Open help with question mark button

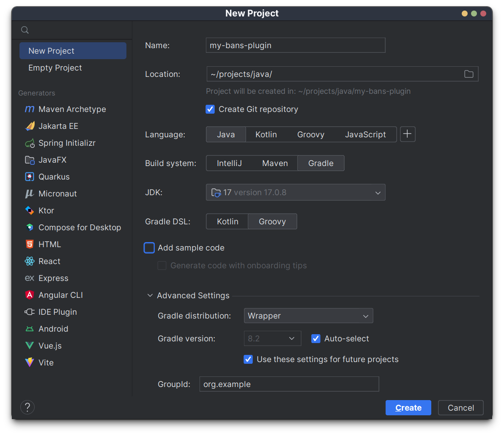[x=27, y=407]
